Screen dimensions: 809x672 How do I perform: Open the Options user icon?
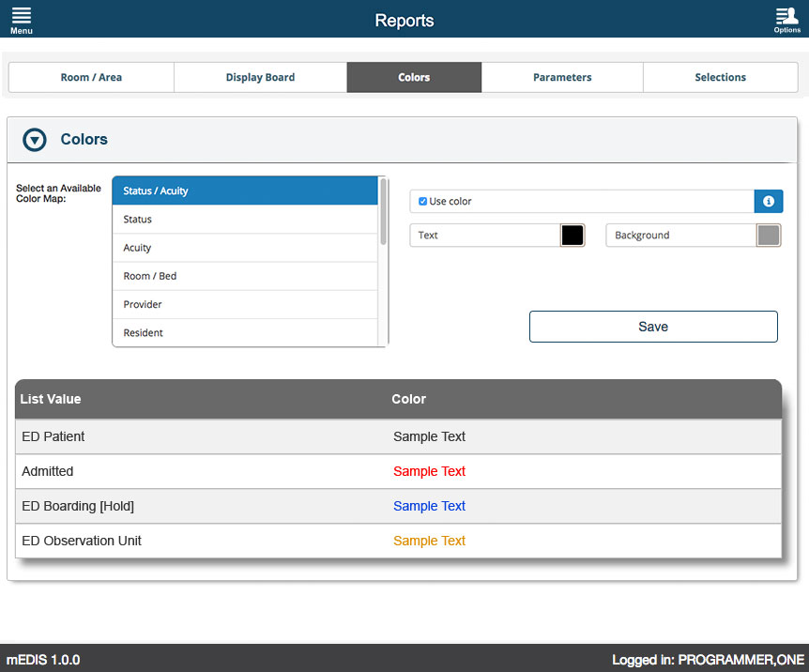pyautogui.click(x=786, y=20)
